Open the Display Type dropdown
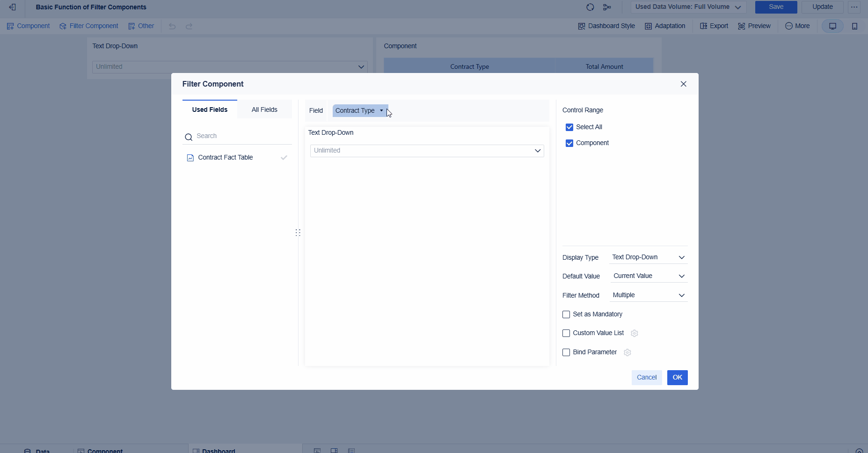 point(649,257)
